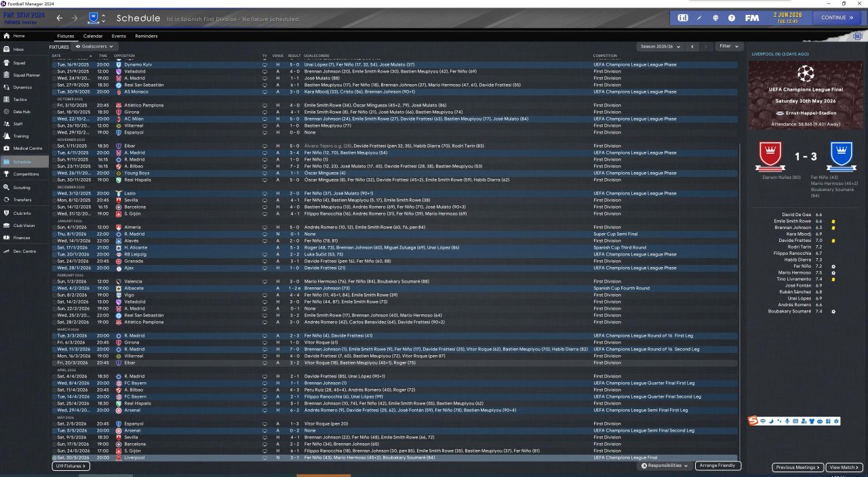This screenshot has height=477, width=868.
Task: Click the Arrange Friendly button
Action: pos(718,466)
